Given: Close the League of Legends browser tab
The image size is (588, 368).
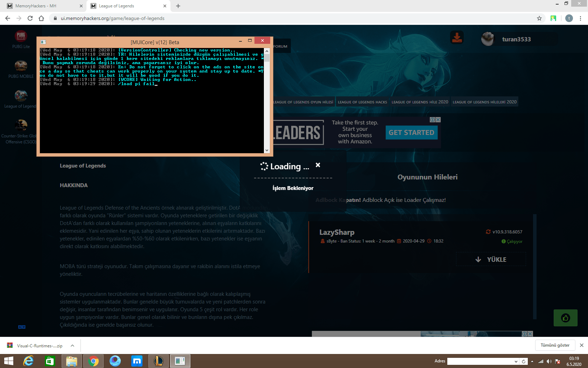Looking at the screenshot, I should 165,6.
